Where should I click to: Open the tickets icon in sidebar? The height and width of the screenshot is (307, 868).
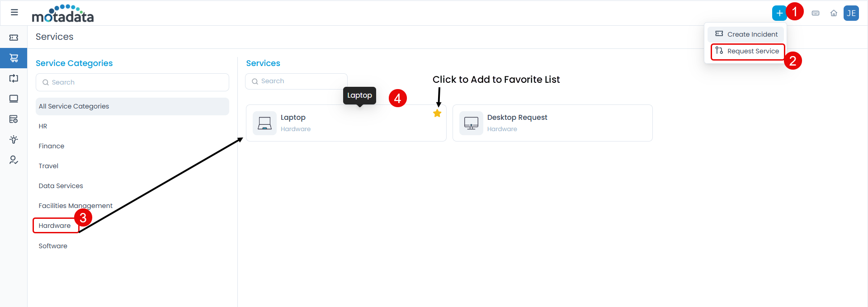14,38
